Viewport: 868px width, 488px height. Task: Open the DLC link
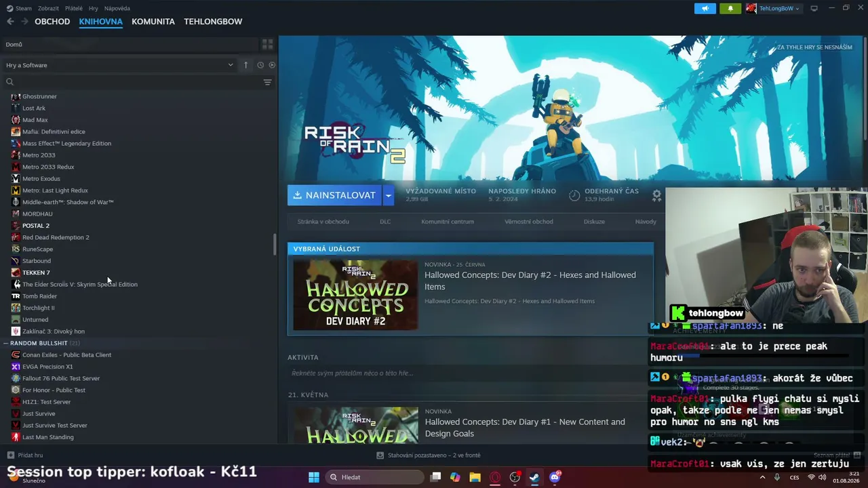point(385,222)
